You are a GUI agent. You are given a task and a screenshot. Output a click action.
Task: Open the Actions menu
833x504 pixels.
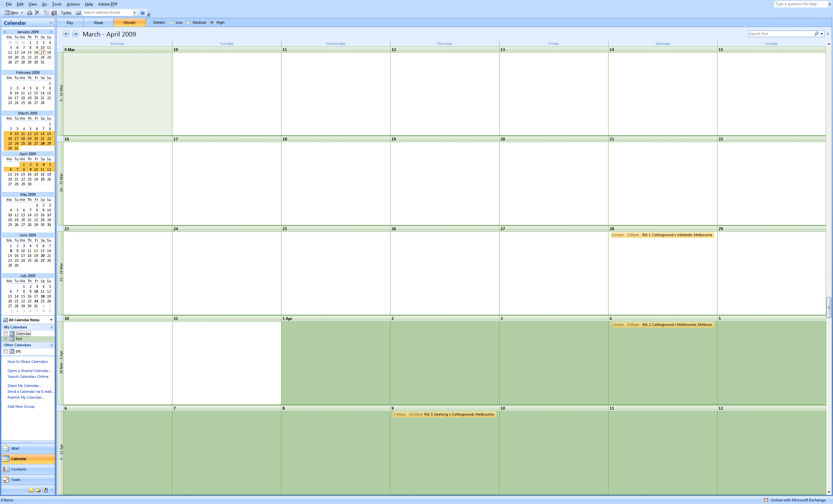pos(73,4)
